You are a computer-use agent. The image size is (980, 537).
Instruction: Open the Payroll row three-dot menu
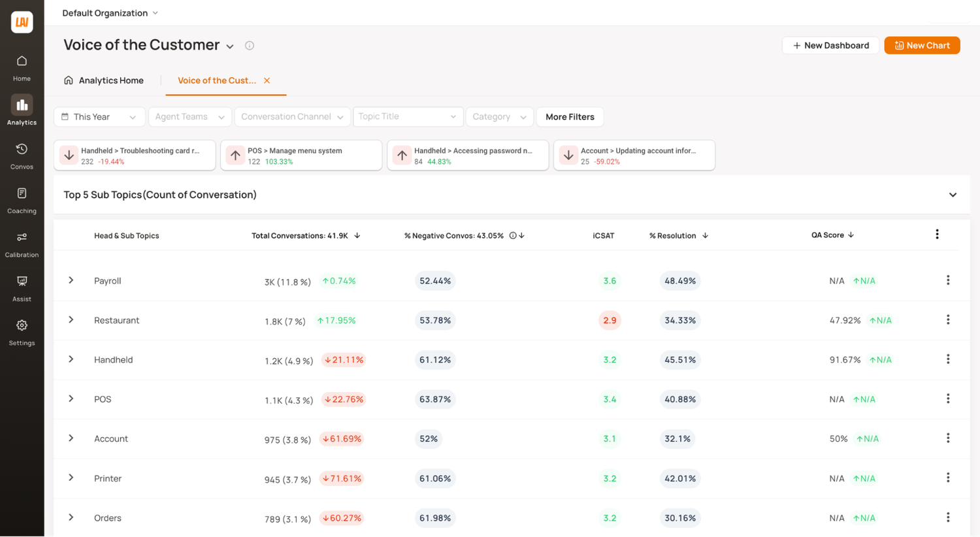(948, 280)
